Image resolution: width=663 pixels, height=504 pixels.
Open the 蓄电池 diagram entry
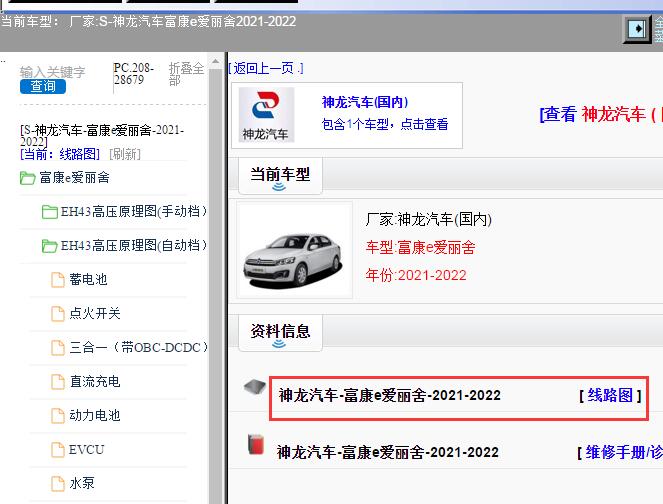88,279
